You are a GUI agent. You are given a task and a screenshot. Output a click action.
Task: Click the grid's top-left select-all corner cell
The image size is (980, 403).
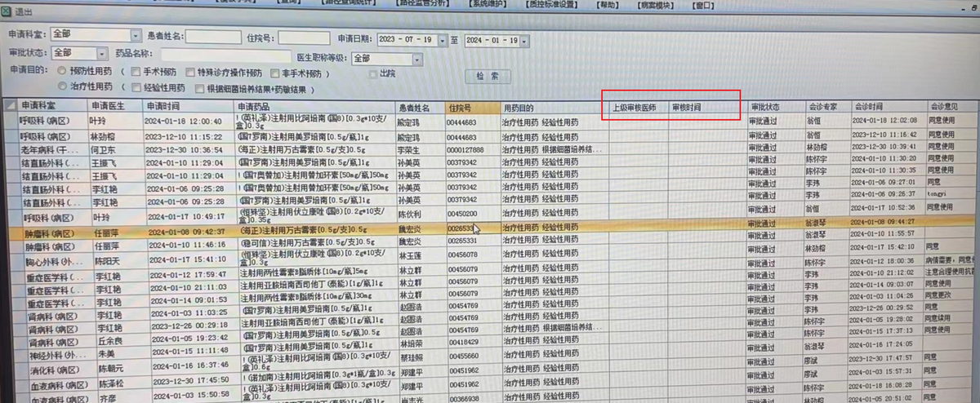coord(9,105)
